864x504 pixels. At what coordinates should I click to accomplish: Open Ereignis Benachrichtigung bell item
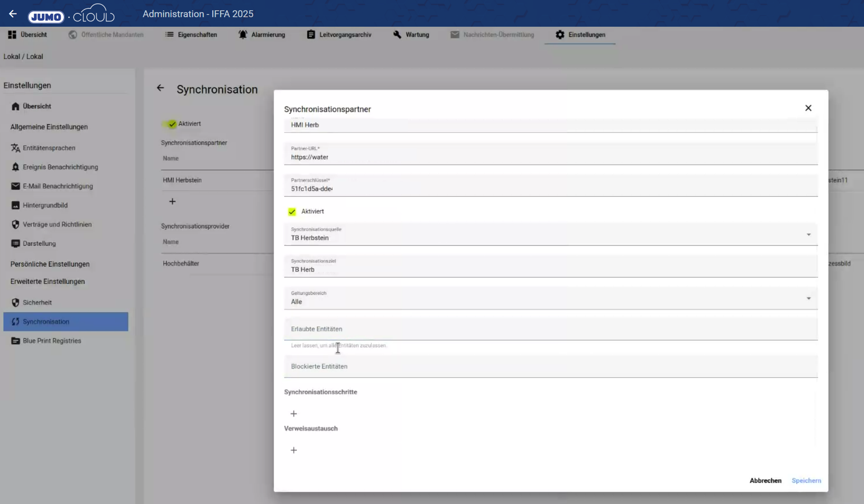pyautogui.click(x=60, y=167)
